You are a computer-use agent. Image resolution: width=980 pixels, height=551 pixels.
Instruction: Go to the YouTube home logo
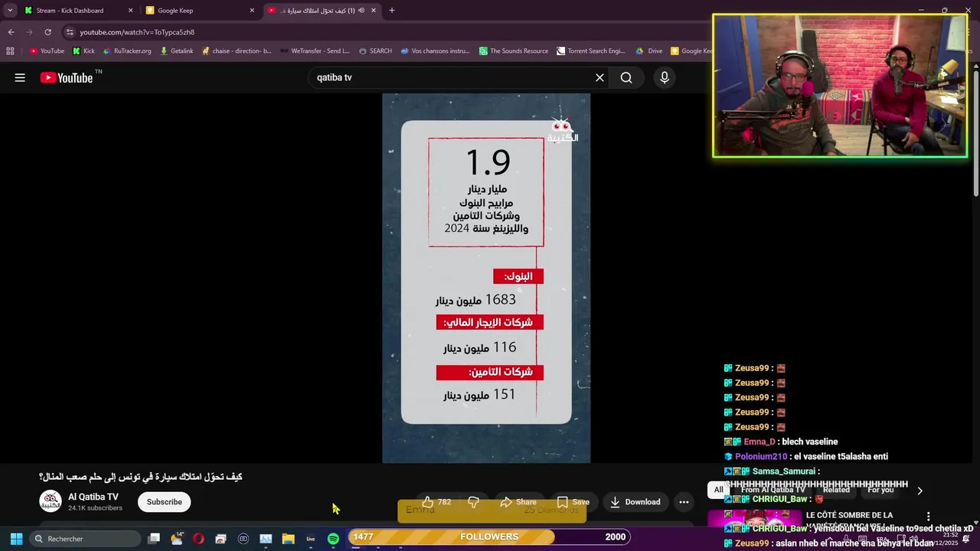tap(67, 77)
